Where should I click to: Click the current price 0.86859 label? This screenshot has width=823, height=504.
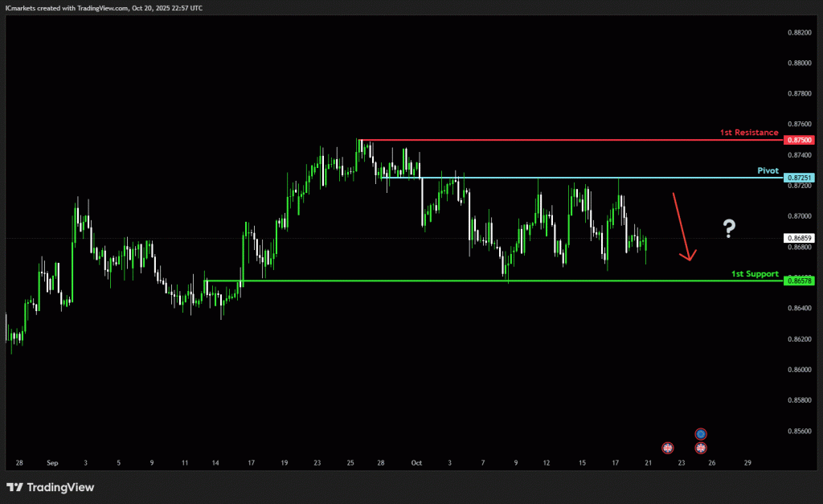click(800, 239)
